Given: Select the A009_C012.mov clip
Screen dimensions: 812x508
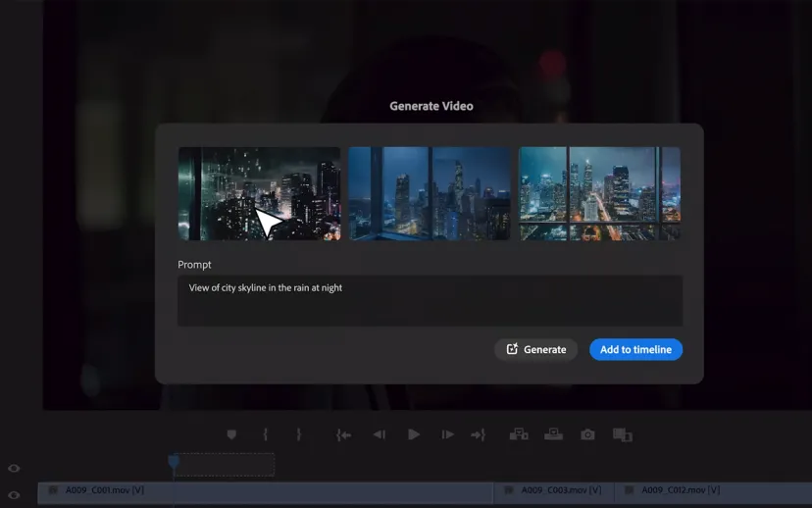Looking at the screenshot, I should click(713, 492).
